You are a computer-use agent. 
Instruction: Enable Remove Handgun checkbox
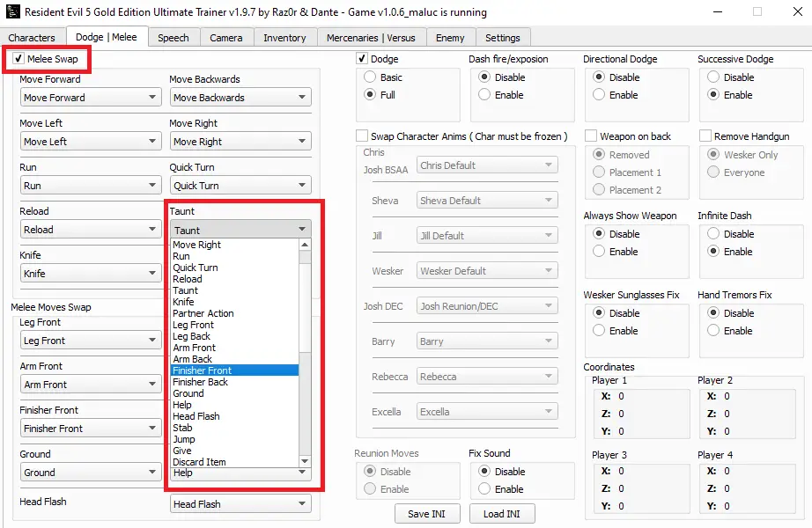(705, 136)
